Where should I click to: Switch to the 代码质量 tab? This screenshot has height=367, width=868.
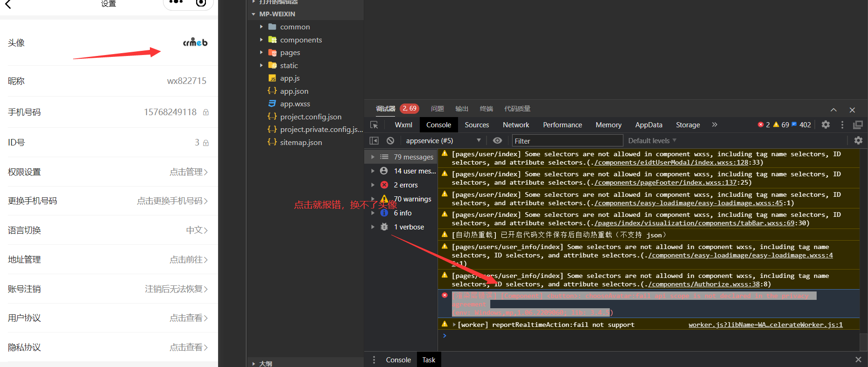(x=517, y=109)
